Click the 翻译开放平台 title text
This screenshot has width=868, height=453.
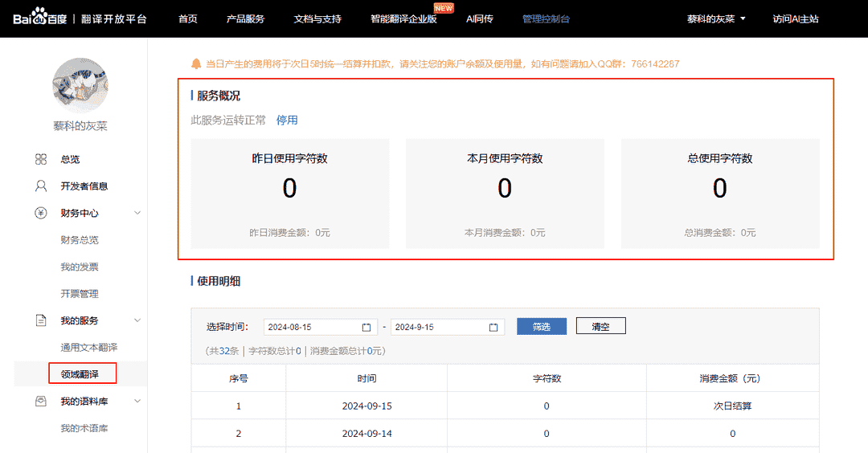pyautogui.click(x=114, y=18)
